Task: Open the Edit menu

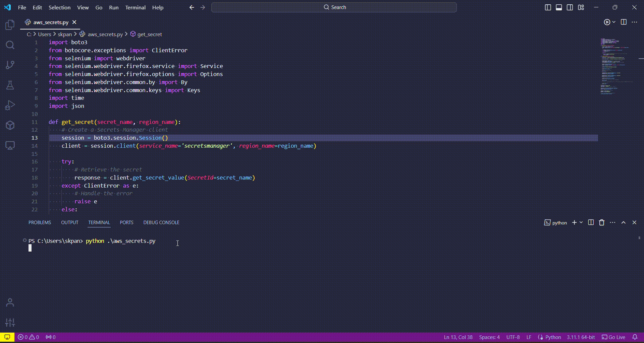Action: [37, 7]
